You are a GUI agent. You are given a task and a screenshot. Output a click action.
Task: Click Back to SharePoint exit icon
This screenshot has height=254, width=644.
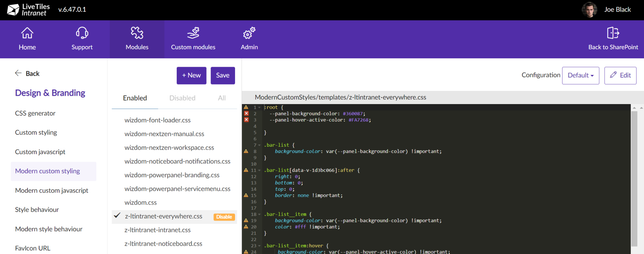613,33
